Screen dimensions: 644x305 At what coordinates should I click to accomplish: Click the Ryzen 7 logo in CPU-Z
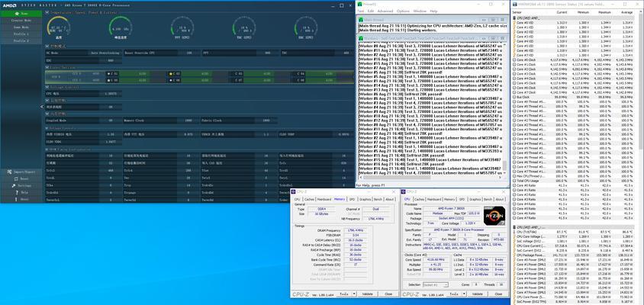pyautogui.click(x=494, y=216)
